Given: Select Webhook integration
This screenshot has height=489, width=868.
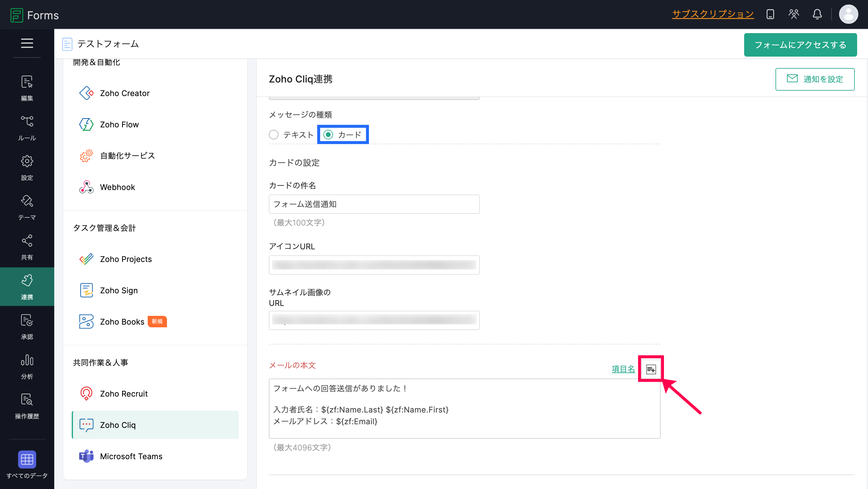Looking at the screenshot, I should 155,187.
